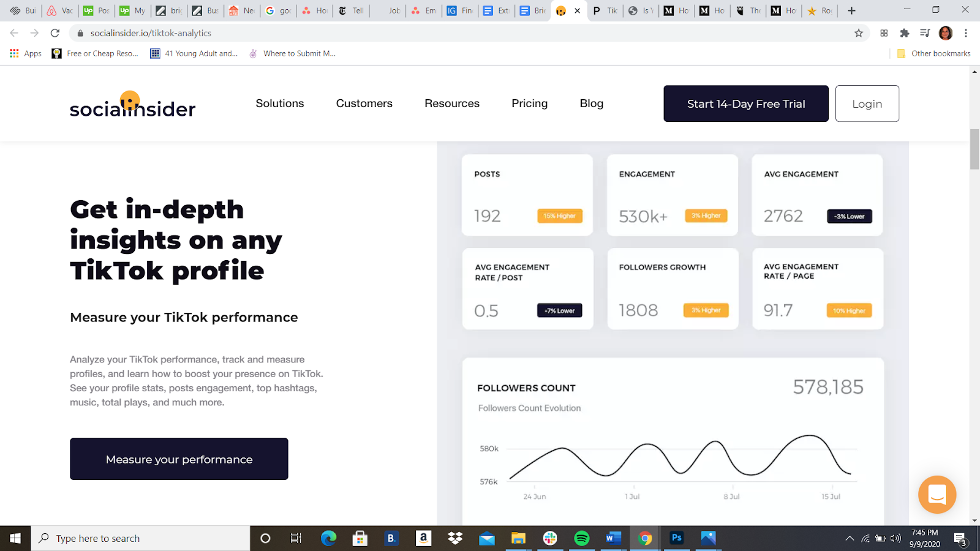Screen dimensions: 980x551
Task: Open the "Where to Submit M..." bookmark
Action: click(x=293, y=53)
